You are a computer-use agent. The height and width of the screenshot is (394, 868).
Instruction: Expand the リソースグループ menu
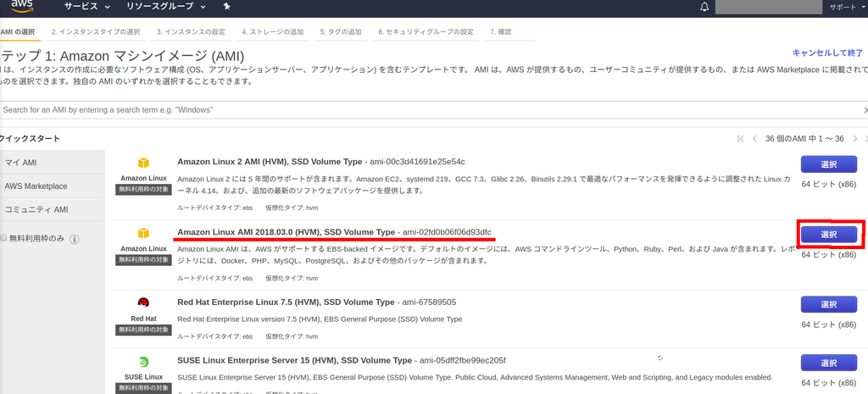[x=166, y=7]
